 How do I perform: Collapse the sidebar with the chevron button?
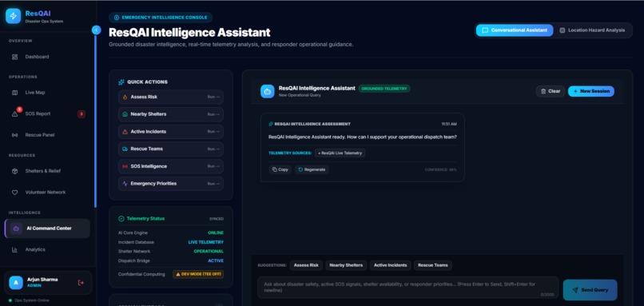[97, 30]
